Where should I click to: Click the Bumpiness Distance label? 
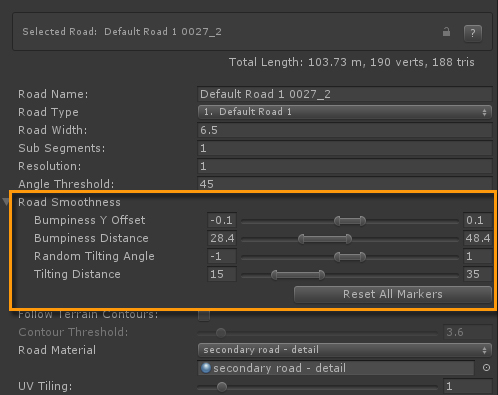(91, 238)
